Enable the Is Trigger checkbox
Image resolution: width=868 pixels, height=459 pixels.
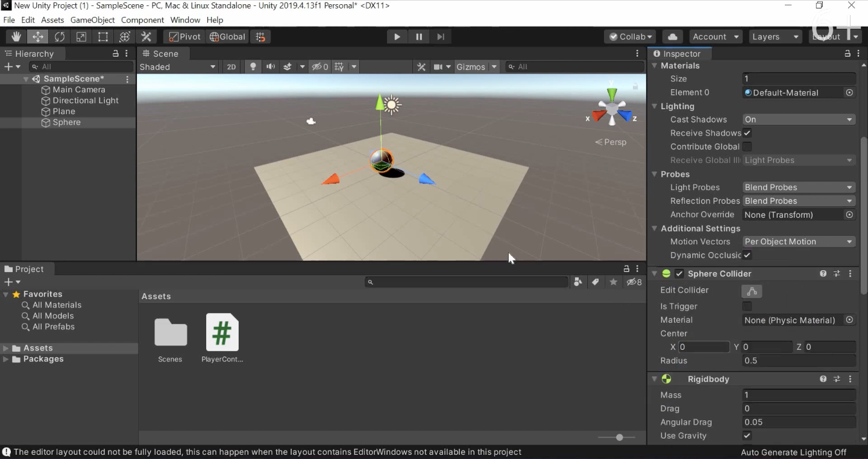[x=747, y=306]
